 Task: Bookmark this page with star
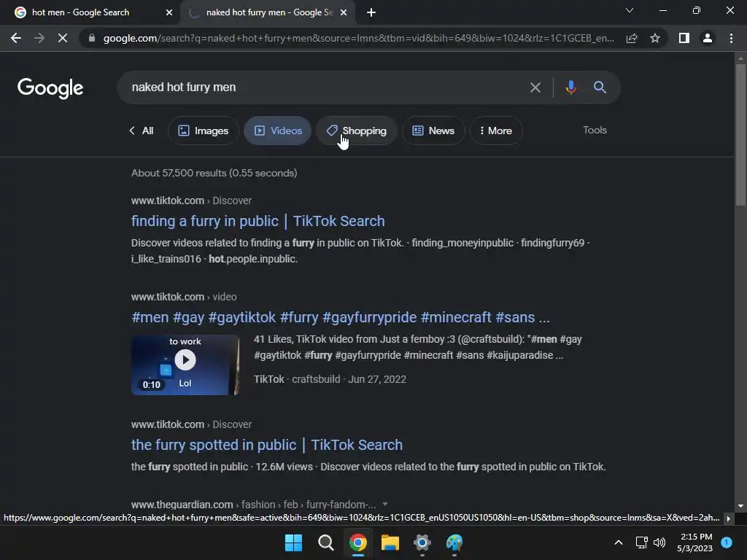click(x=655, y=38)
